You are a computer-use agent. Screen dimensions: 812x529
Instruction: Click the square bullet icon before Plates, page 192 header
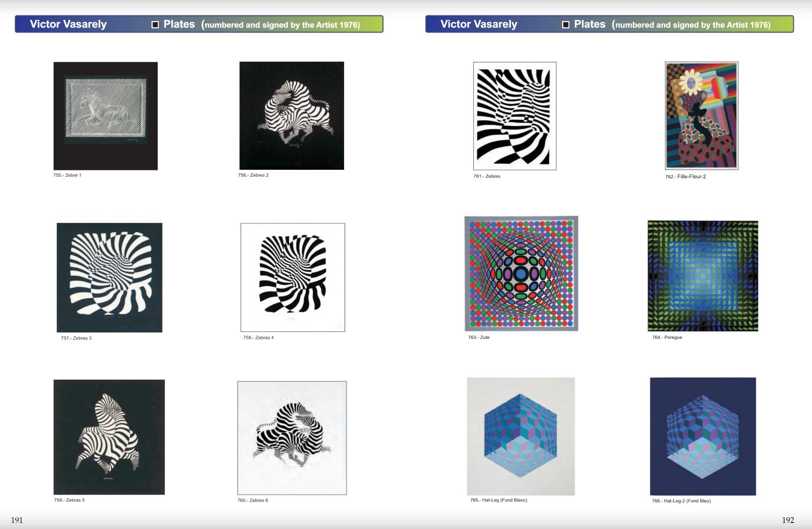(x=566, y=25)
